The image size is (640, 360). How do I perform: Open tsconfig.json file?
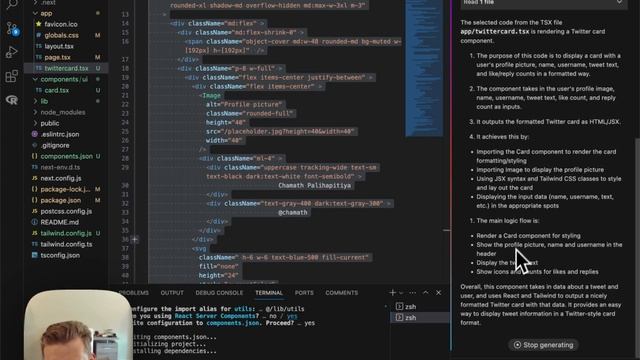60,255
